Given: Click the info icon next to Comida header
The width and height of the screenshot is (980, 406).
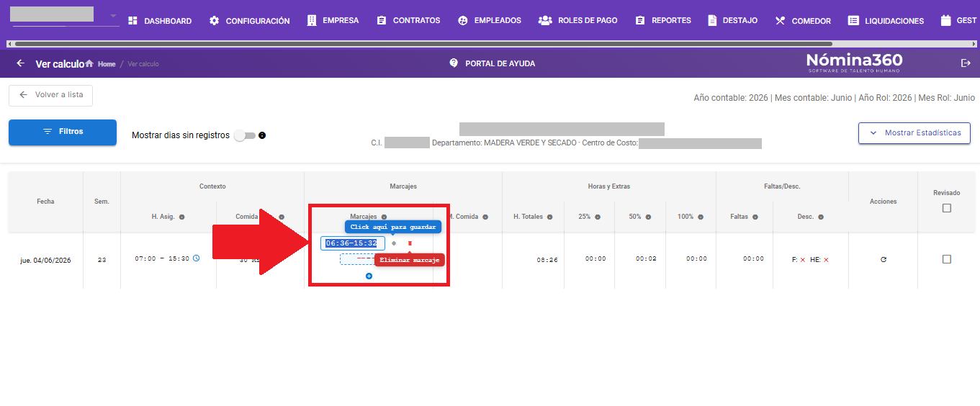Looking at the screenshot, I should [x=282, y=217].
